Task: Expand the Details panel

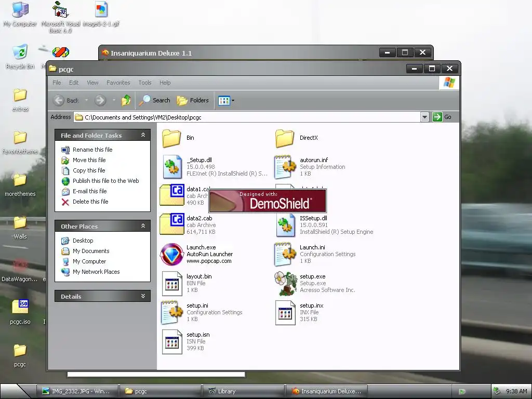Action: (x=143, y=296)
